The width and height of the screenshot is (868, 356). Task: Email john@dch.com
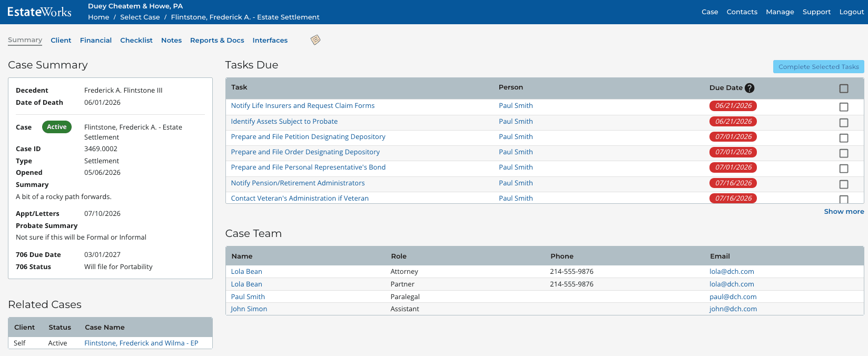(x=733, y=309)
